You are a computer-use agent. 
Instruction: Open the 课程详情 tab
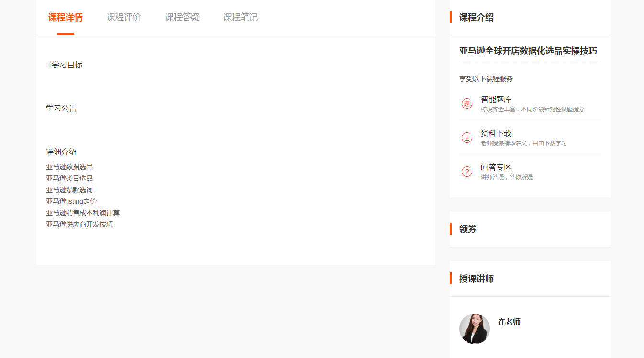click(x=66, y=18)
